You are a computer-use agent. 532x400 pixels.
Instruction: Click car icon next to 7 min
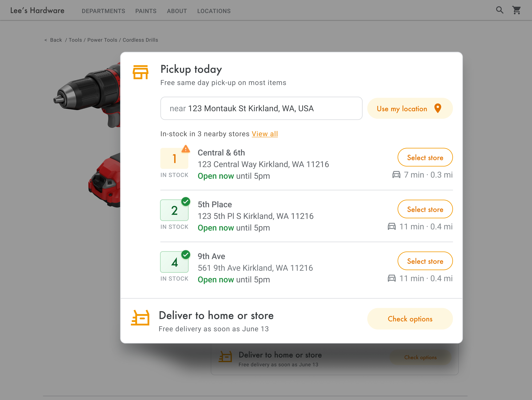pyautogui.click(x=396, y=175)
